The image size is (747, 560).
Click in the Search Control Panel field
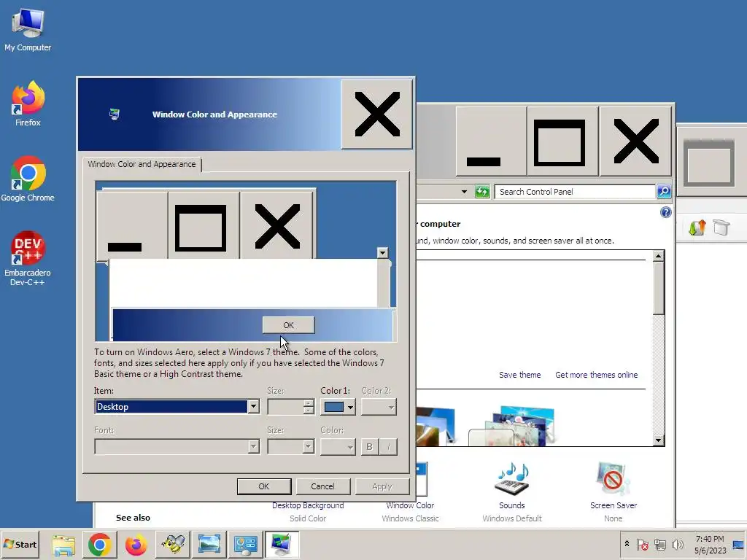tap(574, 192)
